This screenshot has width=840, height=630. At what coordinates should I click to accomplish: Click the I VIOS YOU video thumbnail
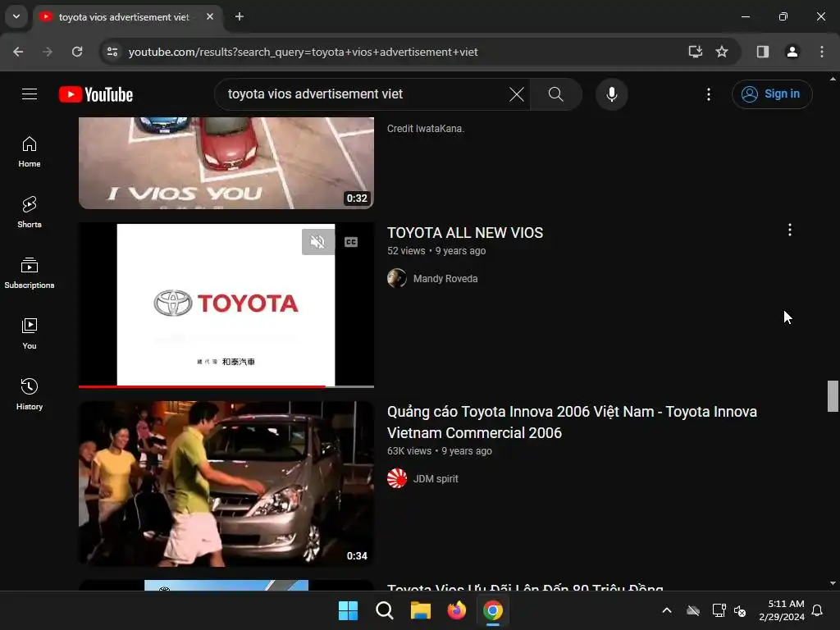tap(226, 163)
